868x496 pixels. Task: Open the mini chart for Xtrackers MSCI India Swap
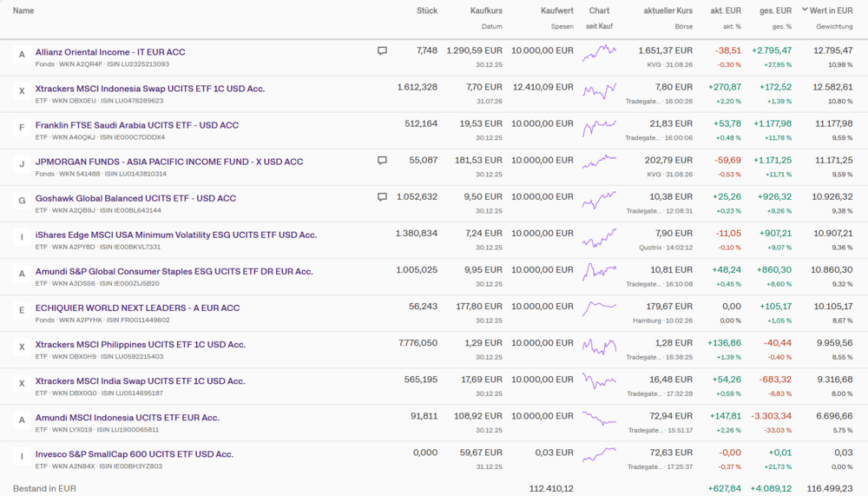(599, 380)
